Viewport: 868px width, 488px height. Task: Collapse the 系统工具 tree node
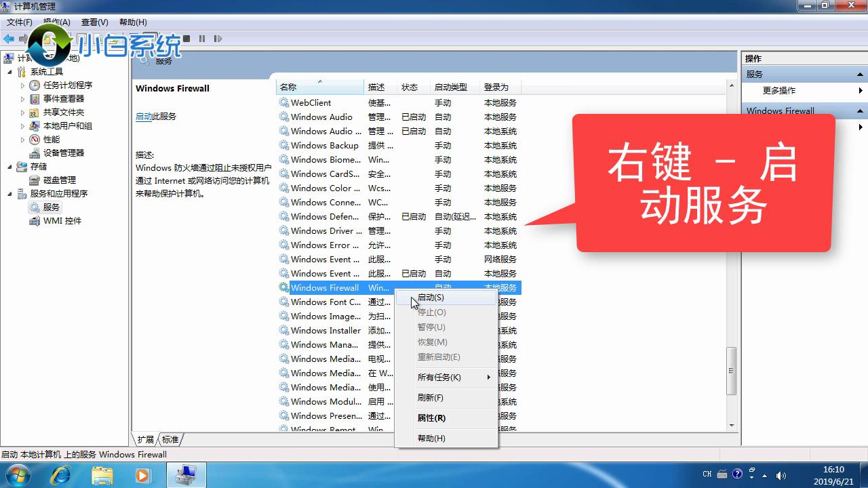(x=10, y=72)
